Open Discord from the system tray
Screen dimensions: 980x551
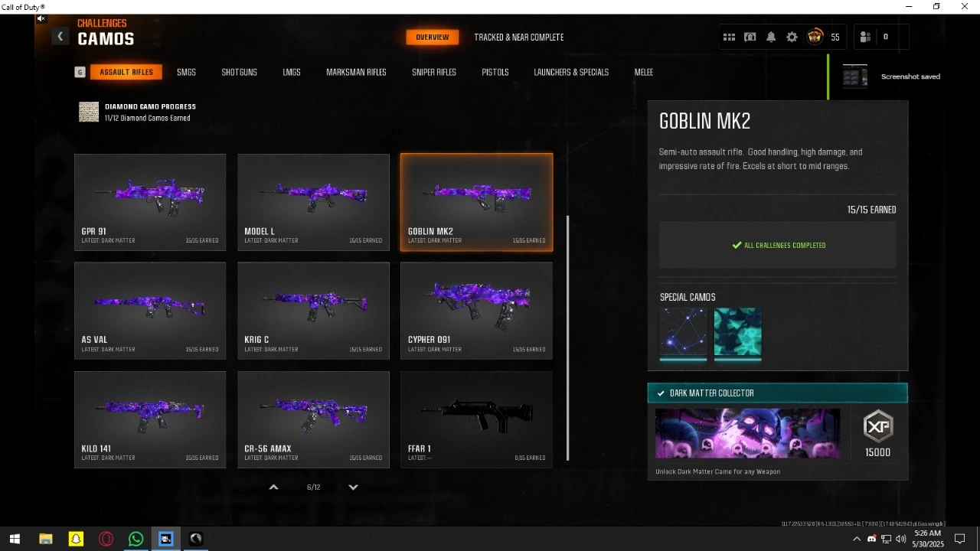(871, 539)
